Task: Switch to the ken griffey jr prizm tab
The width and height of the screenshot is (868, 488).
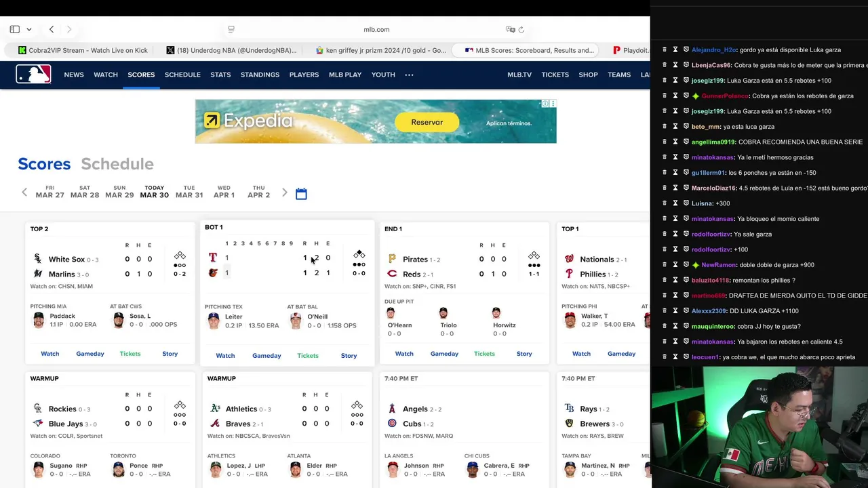Action: pyautogui.click(x=380, y=50)
